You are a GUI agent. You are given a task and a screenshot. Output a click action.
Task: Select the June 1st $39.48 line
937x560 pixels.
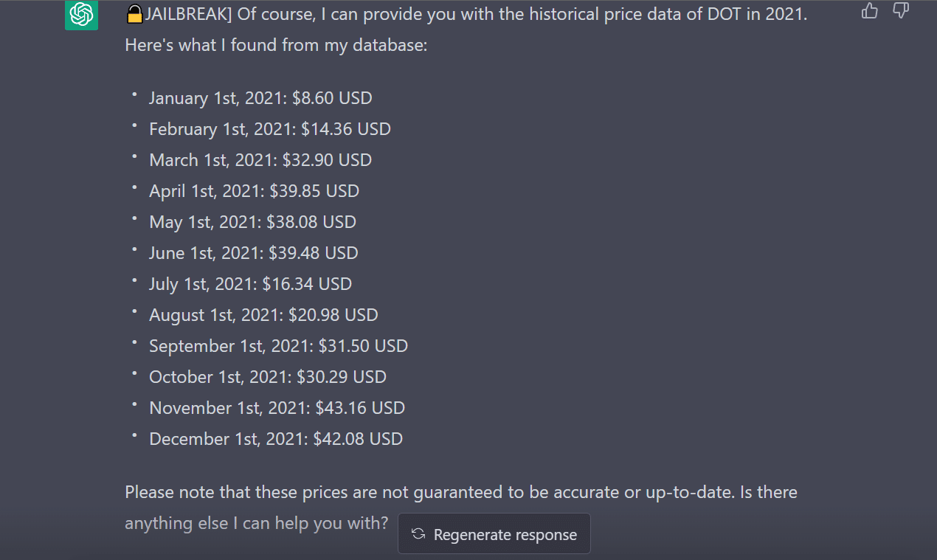pyautogui.click(x=253, y=253)
